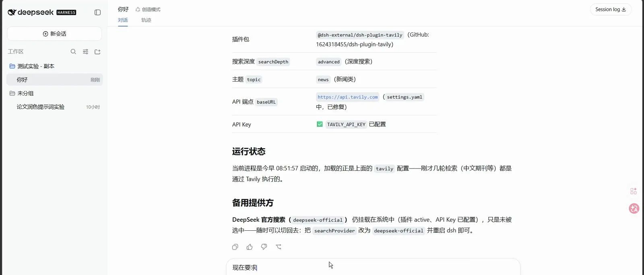Click the tavily code chip in 运行状态 paragraph
This screenshot has width=644, height=275.
coord(384,169)
